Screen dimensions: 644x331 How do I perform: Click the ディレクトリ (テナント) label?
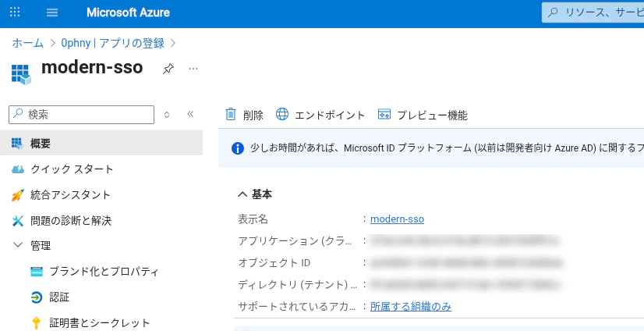click(298, 284)
